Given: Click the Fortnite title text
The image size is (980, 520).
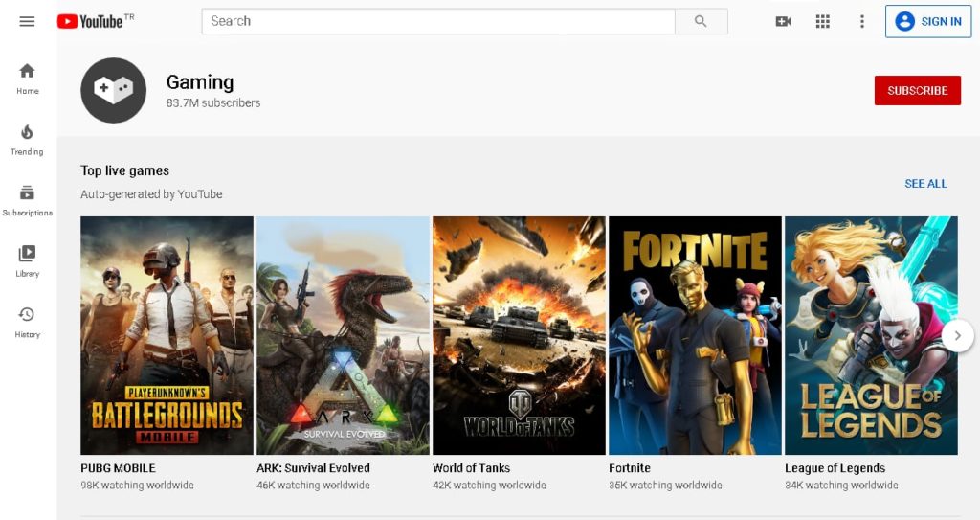Looking at the screenshot, I should pos(630,468).
